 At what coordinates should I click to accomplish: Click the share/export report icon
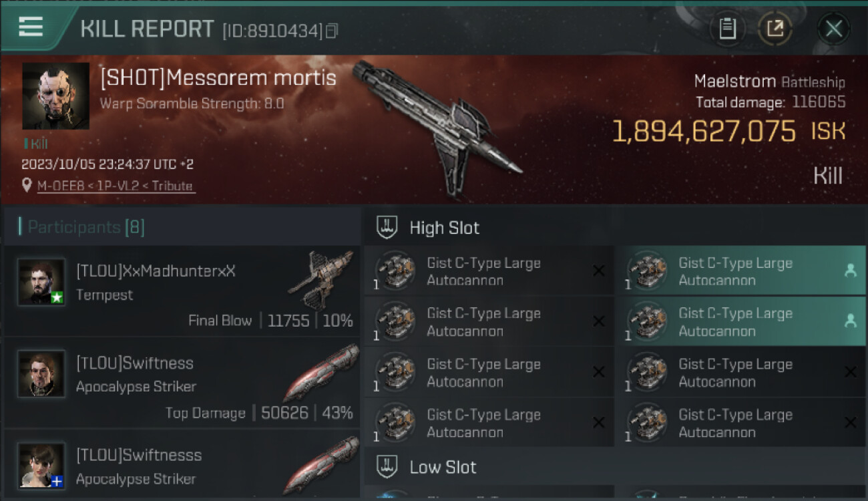(775, 29)
